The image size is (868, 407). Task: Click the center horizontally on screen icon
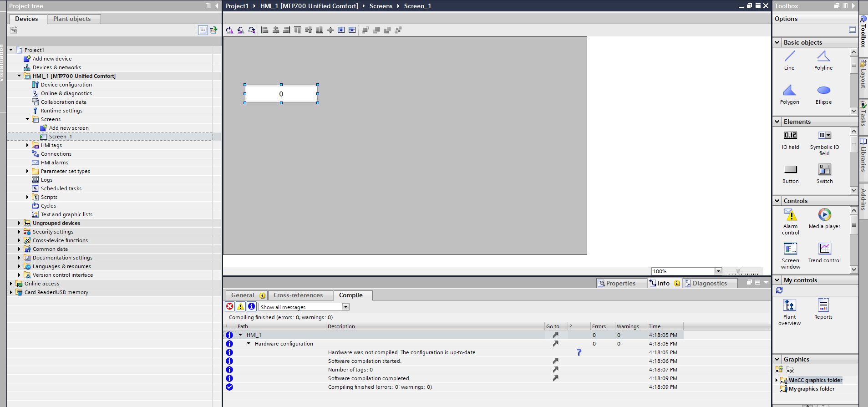341,30
